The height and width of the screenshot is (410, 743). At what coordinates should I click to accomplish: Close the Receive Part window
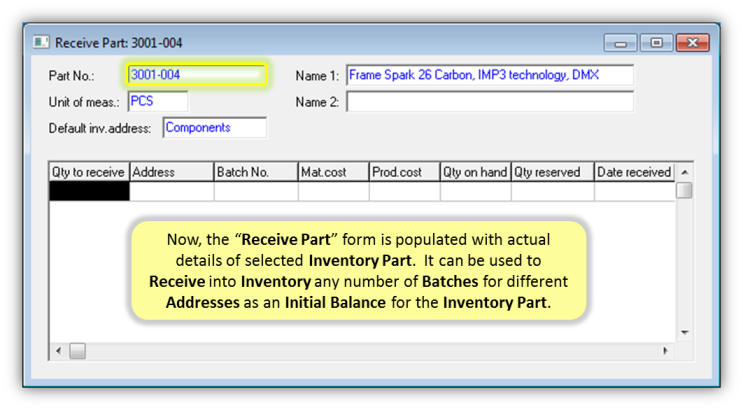pos(691,43)
